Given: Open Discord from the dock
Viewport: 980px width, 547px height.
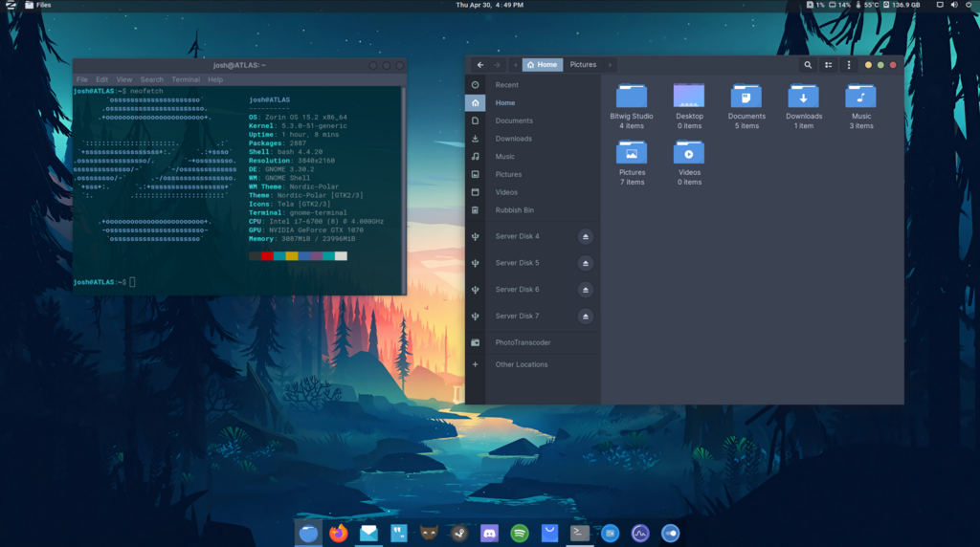Looking at the screenshot, I should 489,534.
